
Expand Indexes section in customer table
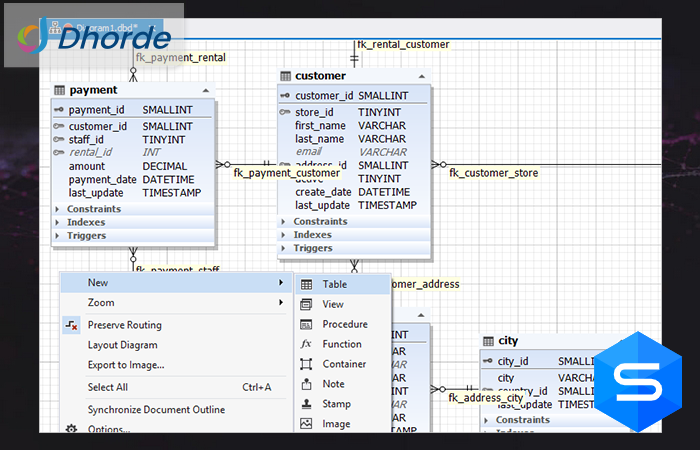[283, 235]
